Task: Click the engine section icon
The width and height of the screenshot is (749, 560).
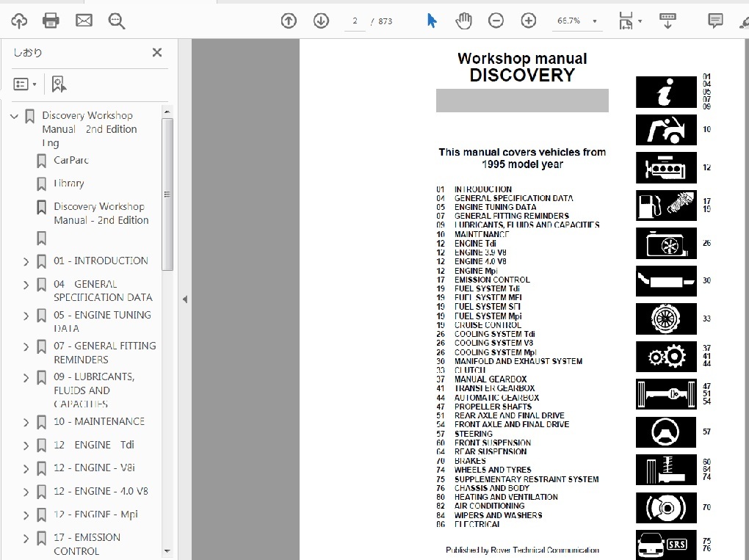Action: pyautogui.click(x=666, y=167)
